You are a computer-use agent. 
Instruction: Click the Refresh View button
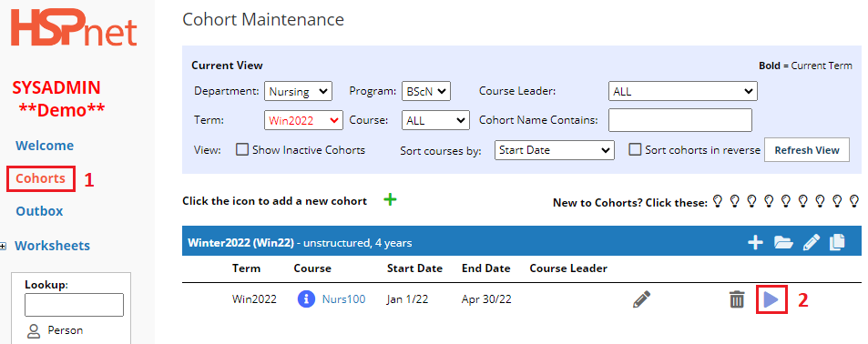(x=807, y=150)
